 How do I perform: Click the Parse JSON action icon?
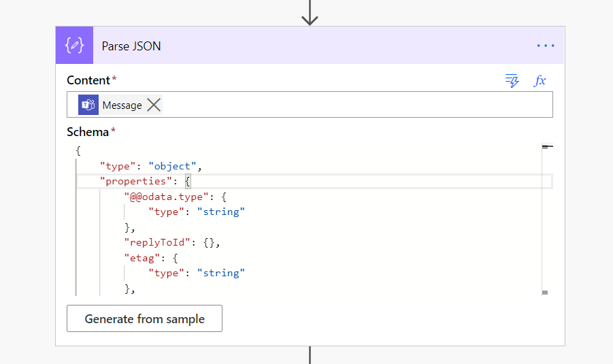(73, 46)
